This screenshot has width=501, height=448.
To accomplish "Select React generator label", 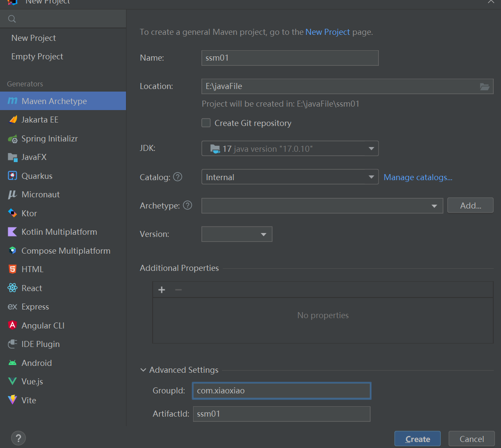I will [x=32, y=288].
